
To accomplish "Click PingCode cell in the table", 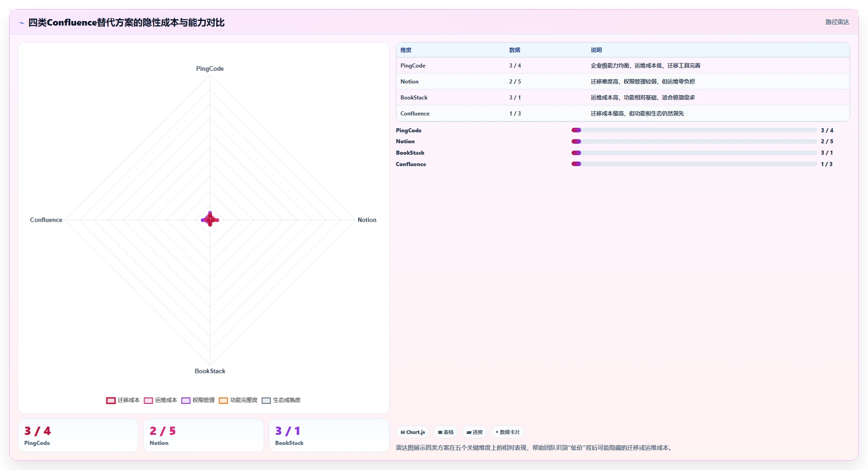I will [413, 66].
